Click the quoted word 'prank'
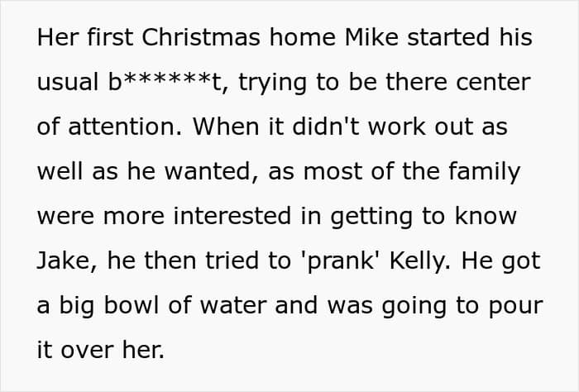This screenshot has height=392, width=579. pyautogui.click(x=342, y=261)
